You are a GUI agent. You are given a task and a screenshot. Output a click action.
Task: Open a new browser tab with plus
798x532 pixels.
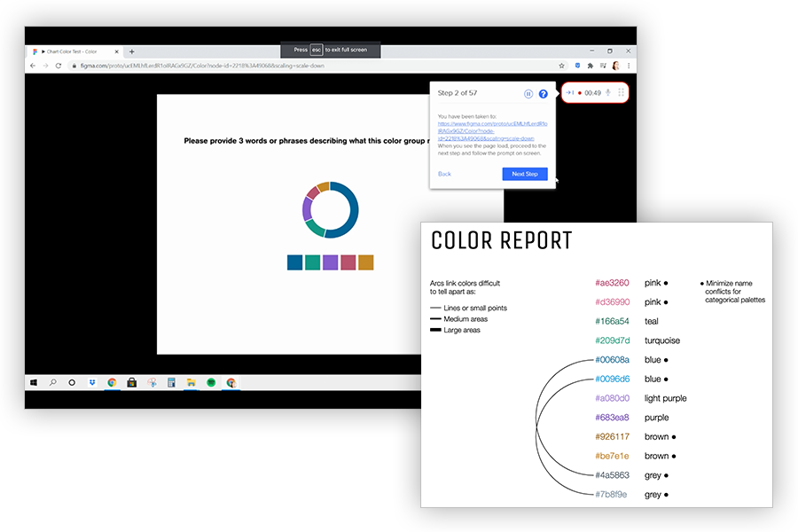[132, 51]
